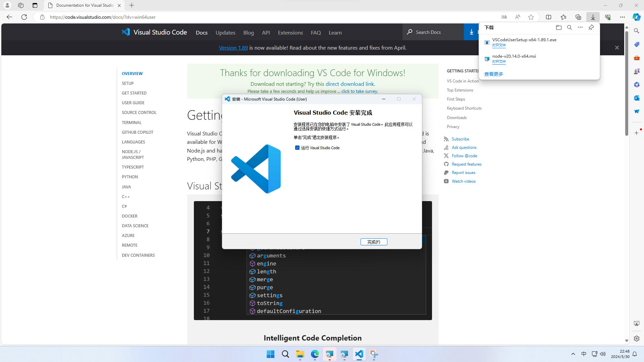Image resolution: width=644 pixels, height=362 pixels.
Task: Open Outlook icon in Edge sidebar
Action: tap(636, 98)
